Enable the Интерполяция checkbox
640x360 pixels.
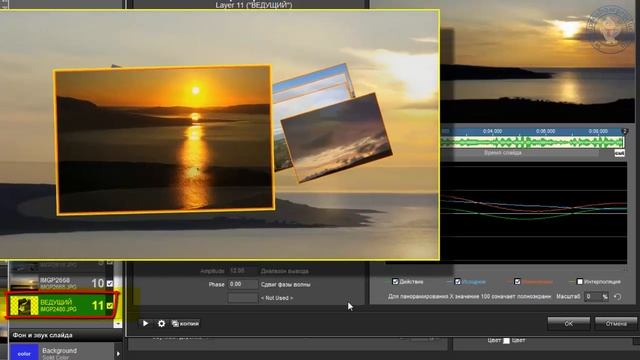point(580,282)
